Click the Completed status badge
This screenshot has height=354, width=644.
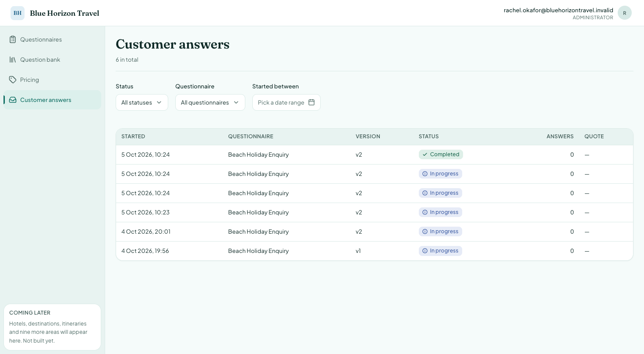pos(441,154)
